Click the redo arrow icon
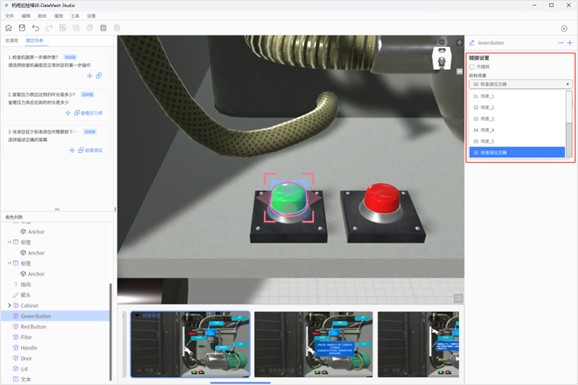Screen dimensions: 578x385 point(49,28)
